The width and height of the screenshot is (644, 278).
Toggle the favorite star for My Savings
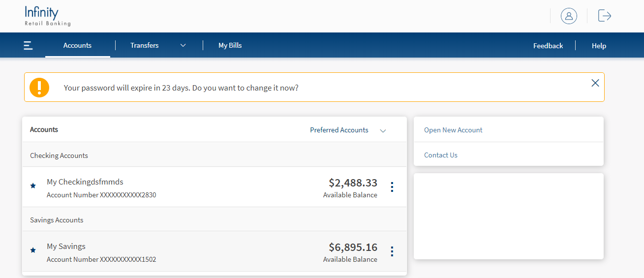pyautogui.click(x=33, y=250)
